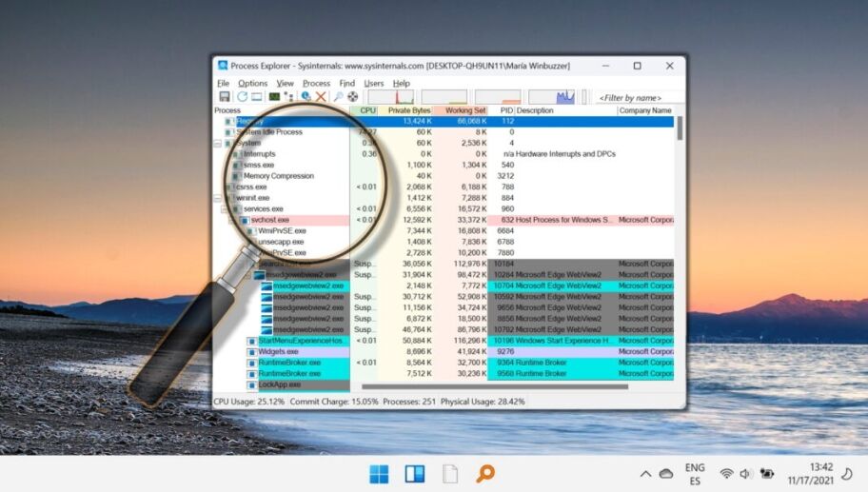Click the Find Handle or DLL magnifier icon
868x492 pixels.
tap(338, 97)
